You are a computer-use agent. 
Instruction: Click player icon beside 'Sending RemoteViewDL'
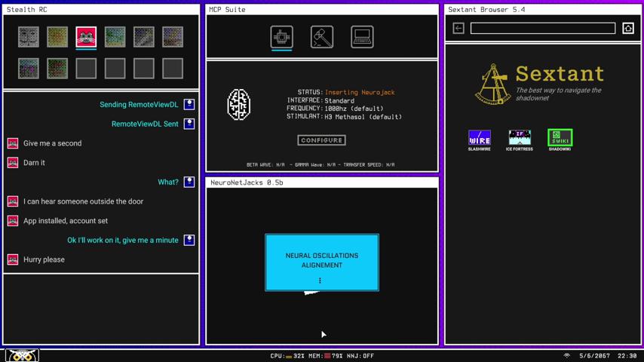[x=189, y=104]
